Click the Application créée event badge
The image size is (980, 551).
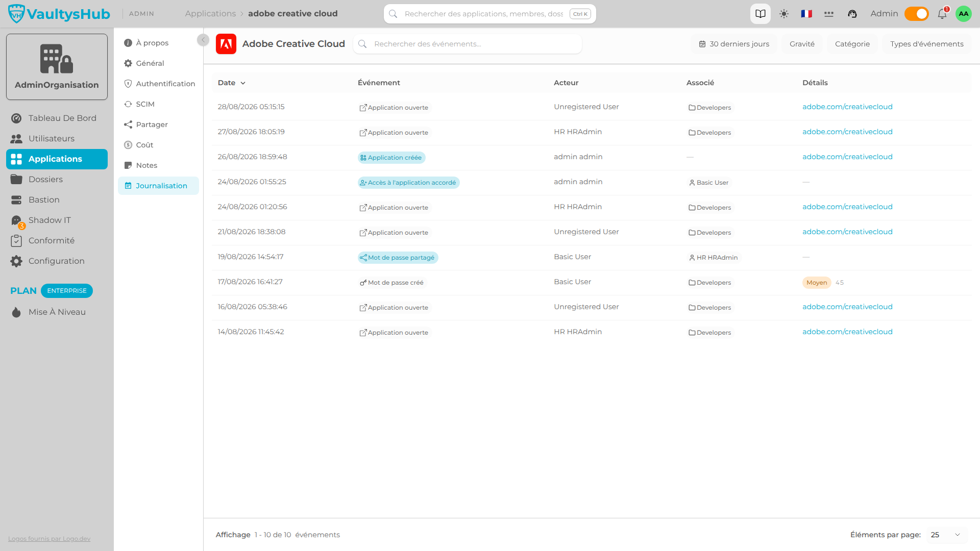(391, 158)
